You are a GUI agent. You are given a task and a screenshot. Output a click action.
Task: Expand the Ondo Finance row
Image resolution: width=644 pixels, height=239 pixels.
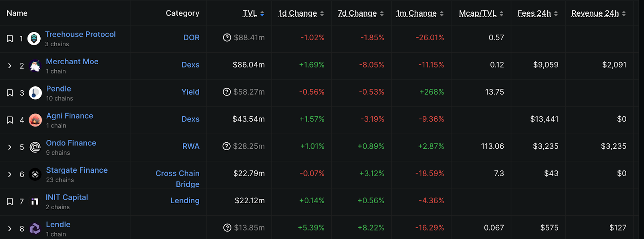click(x=10, y=147)
